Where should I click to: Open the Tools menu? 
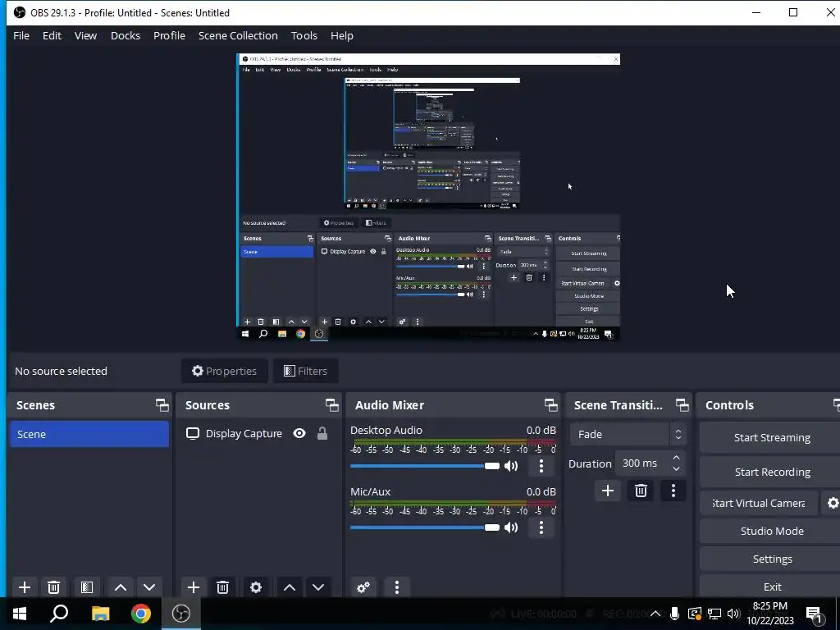click(x=304, y=35)
